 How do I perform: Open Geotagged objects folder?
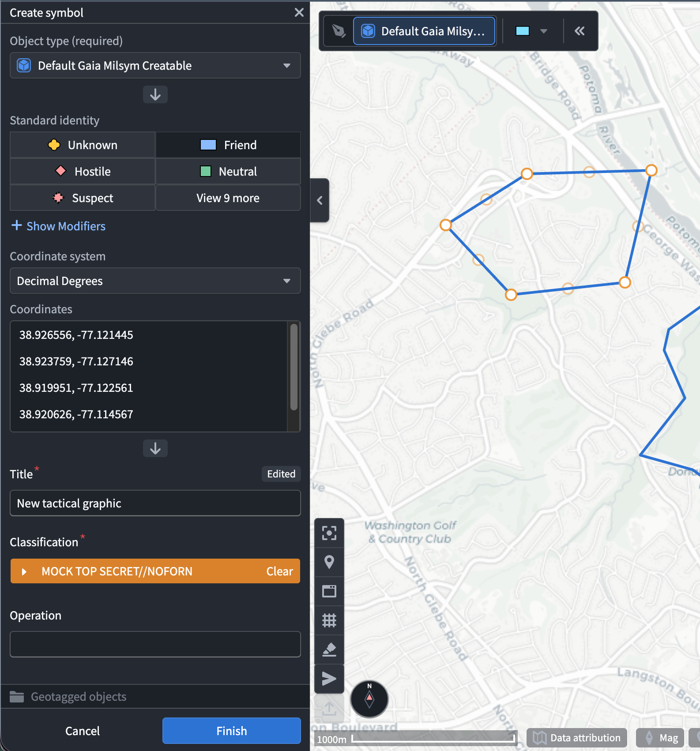68,696
